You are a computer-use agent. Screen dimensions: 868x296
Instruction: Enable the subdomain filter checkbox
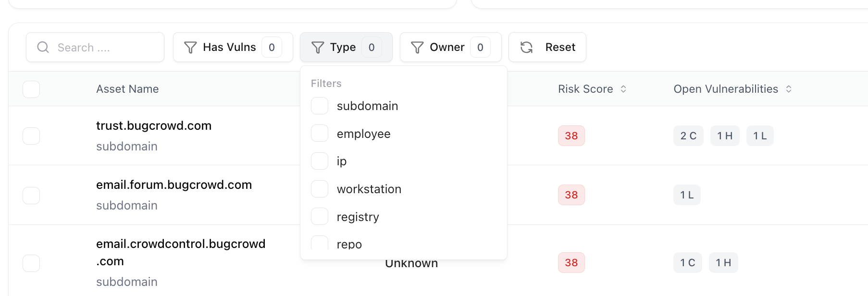[320, 106]
